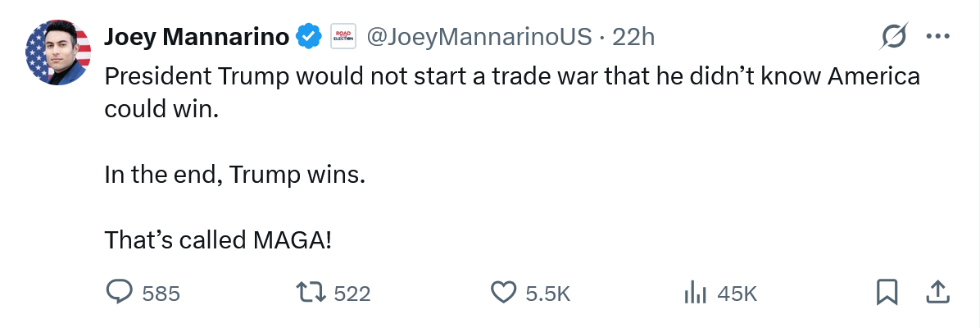Screen dimensions: 980x328
Task: Click the reply speech bubble icon
Action: coord(121,293)
